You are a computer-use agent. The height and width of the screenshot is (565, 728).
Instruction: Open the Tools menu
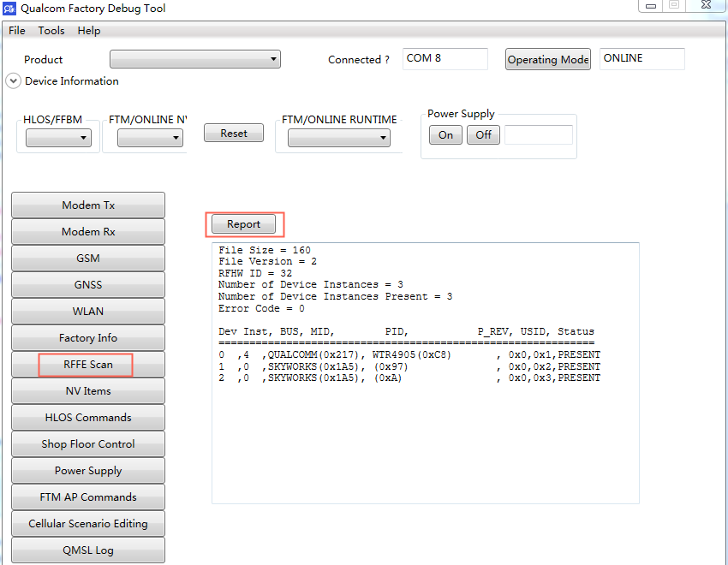click(x=51, y=30)
